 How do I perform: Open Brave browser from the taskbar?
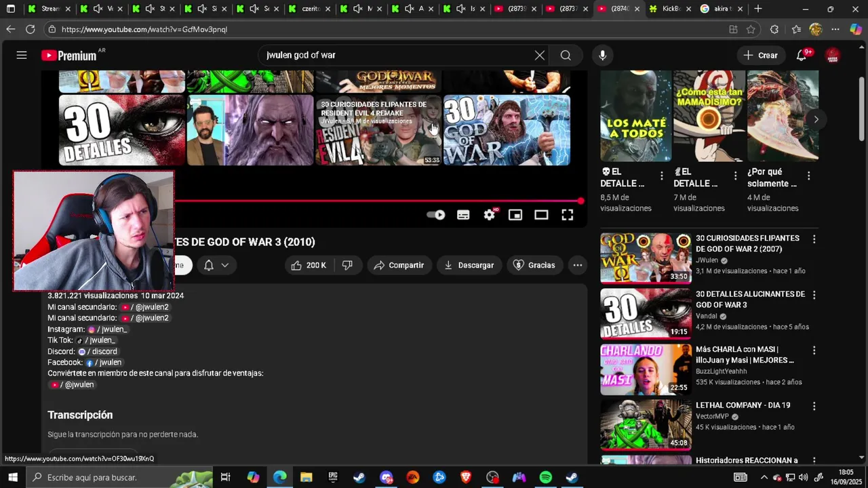[x=466, y=477]
